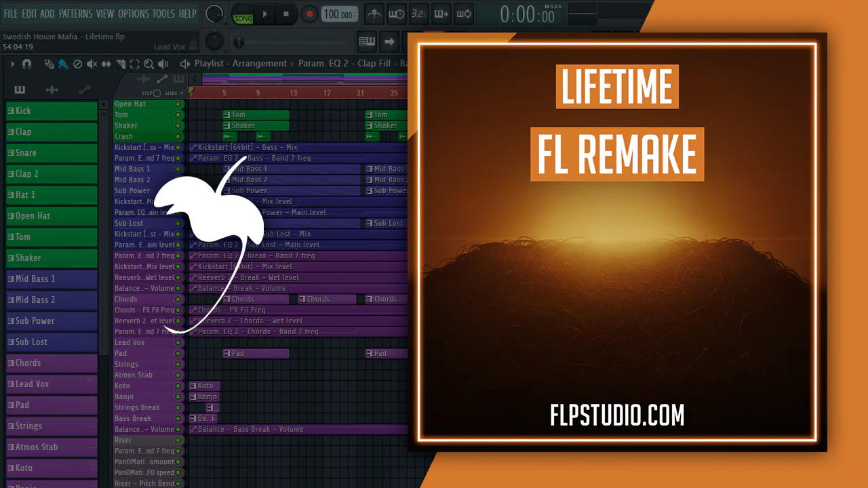Open the FILE menu
Screen dimensions: 868x488
(11, 14)
